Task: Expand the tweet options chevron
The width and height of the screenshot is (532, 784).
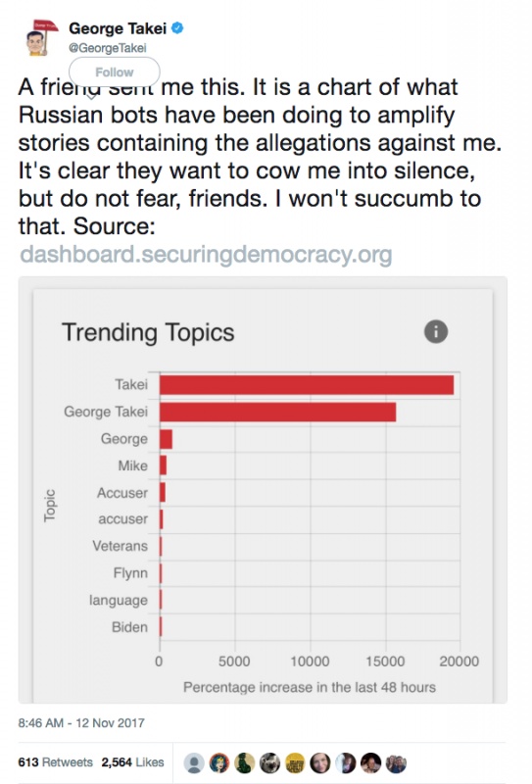Action: tap(91, 95)
